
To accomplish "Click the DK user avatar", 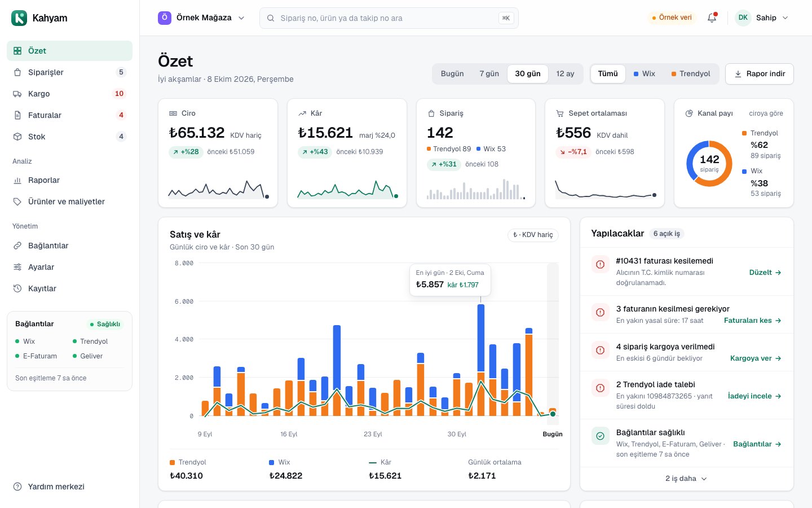I will (x=743, y=18).
